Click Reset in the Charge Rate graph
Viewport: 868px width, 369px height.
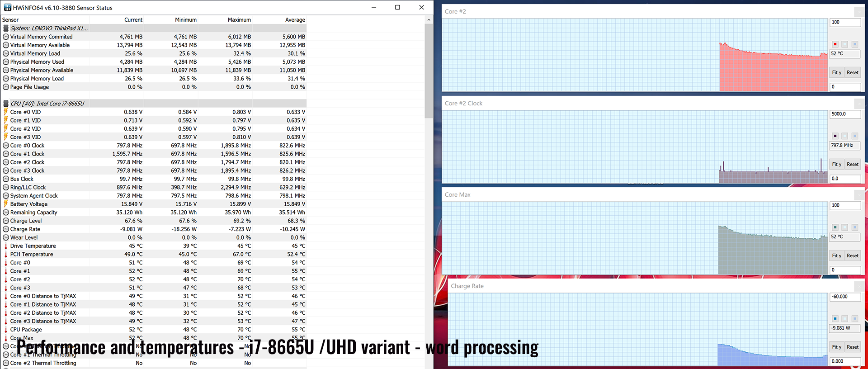[853, 347]
